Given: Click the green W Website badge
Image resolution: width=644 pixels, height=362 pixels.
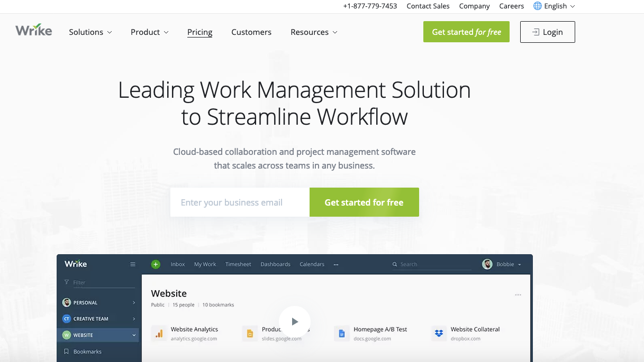Looking at the screenshot, I should pos(67,335).
